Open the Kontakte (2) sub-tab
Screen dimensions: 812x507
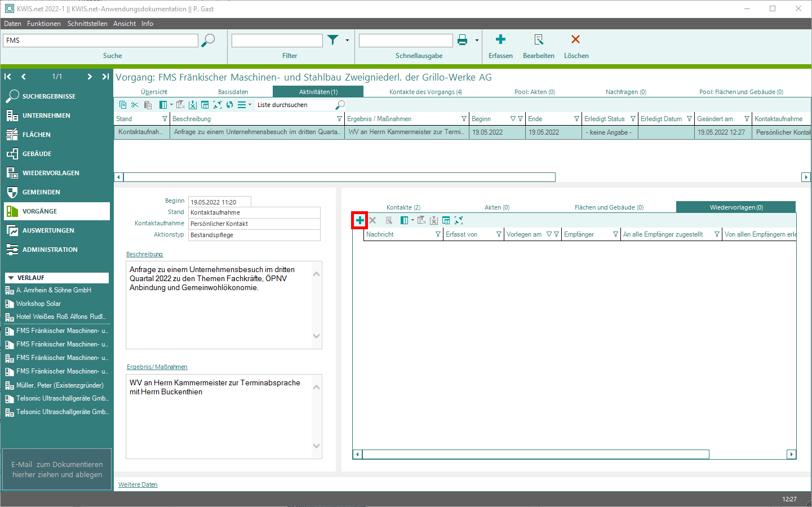point(403,207)
